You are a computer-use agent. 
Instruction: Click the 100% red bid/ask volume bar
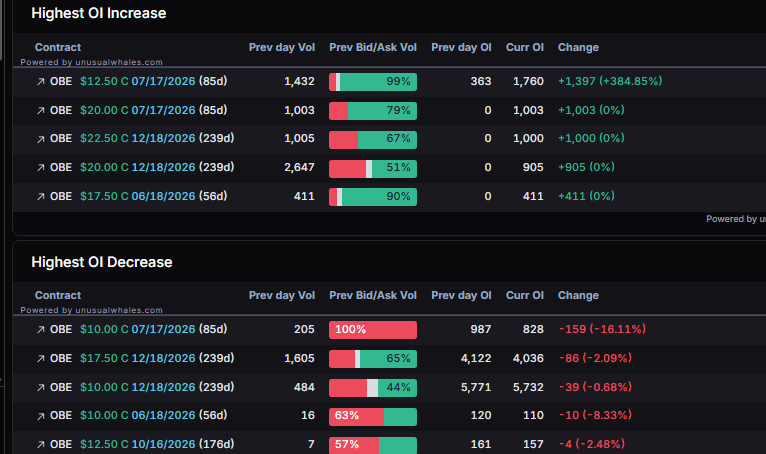[x=373, y=330]
